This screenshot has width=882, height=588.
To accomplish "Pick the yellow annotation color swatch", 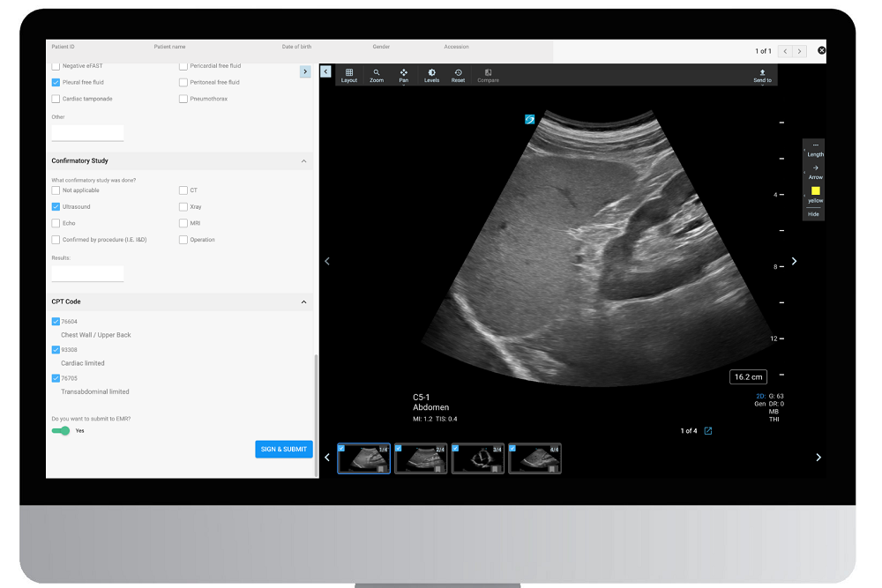I will 815,191.
